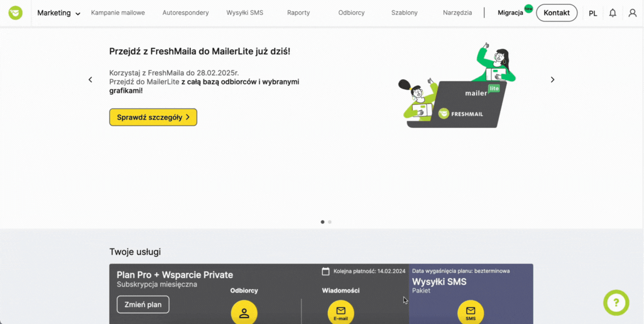Open user account profile icon

tap(632, 13)
